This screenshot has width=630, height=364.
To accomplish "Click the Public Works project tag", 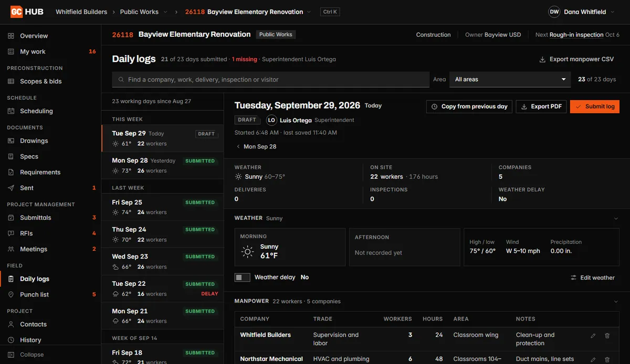I will tap(276, 35).
